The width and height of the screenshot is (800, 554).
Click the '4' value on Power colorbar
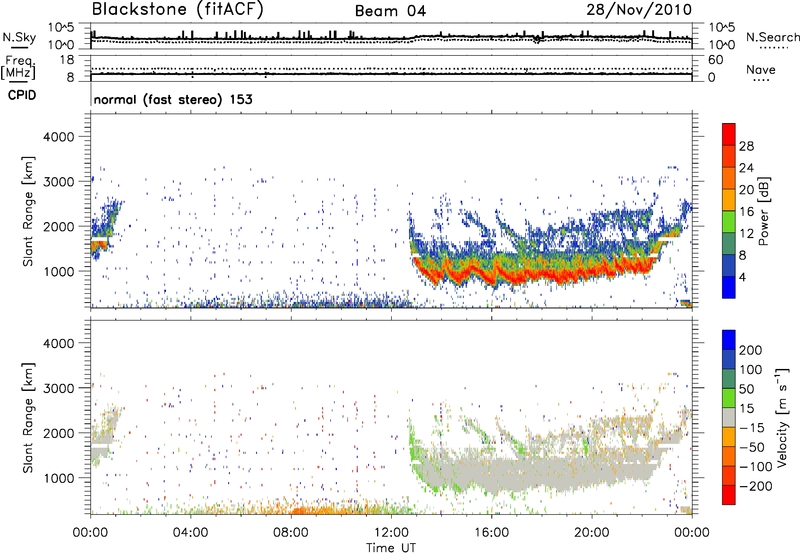[x=743, y=278]
